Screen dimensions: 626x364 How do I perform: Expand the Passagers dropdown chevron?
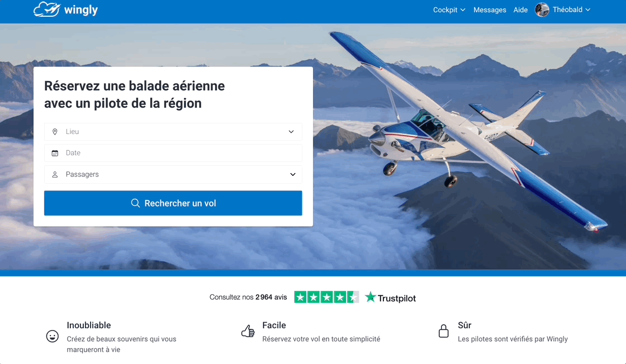point(293,175)
